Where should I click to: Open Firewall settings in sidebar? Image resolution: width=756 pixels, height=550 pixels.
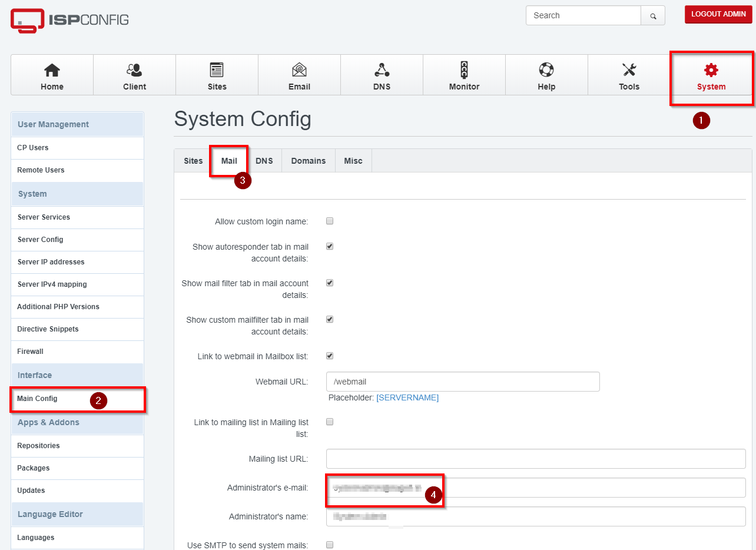click(x=31, y=352)
